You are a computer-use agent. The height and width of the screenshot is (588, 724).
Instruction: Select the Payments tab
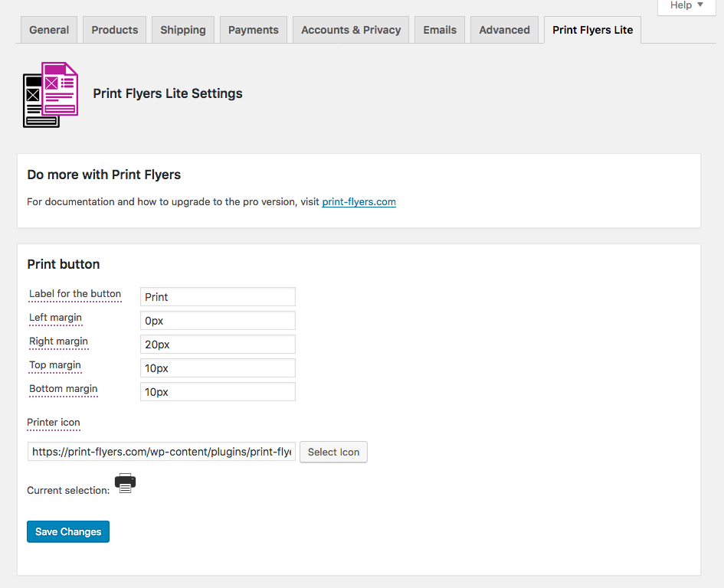tap(254, 30)
